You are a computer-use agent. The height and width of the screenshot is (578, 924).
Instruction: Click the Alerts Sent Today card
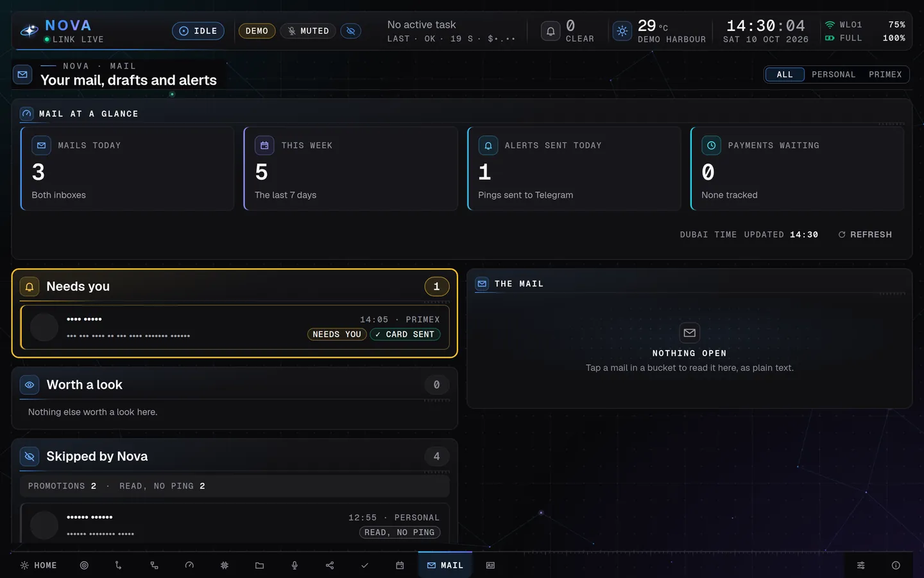coord(574,168)
